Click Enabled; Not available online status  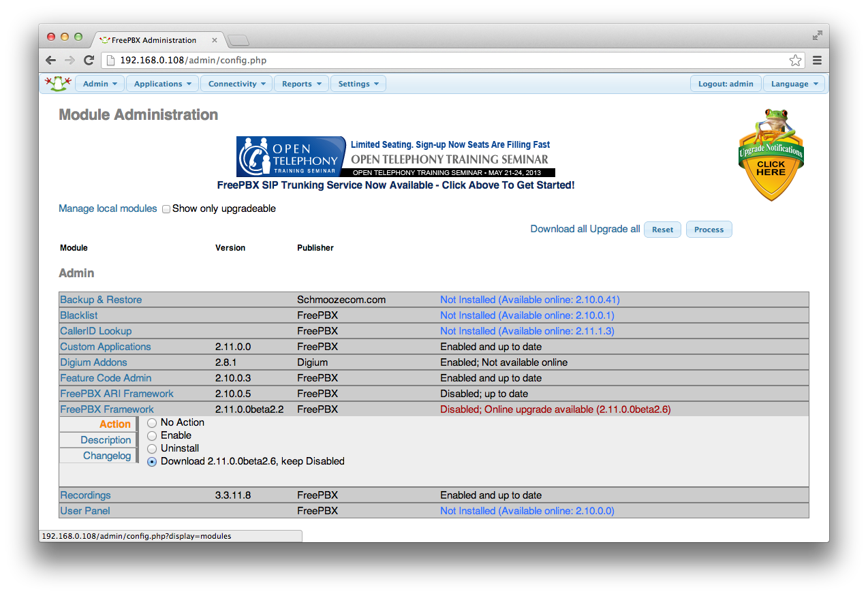point(504,362)
